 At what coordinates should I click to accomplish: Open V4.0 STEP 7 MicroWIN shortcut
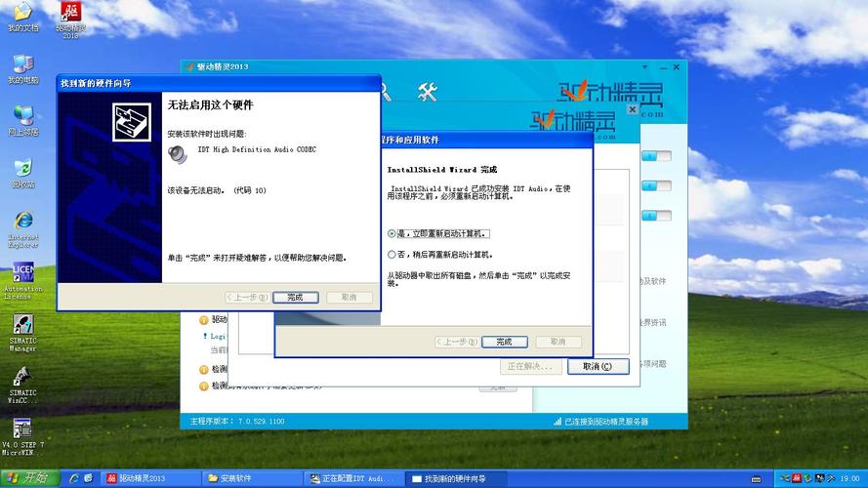click(x=22, y=437)
